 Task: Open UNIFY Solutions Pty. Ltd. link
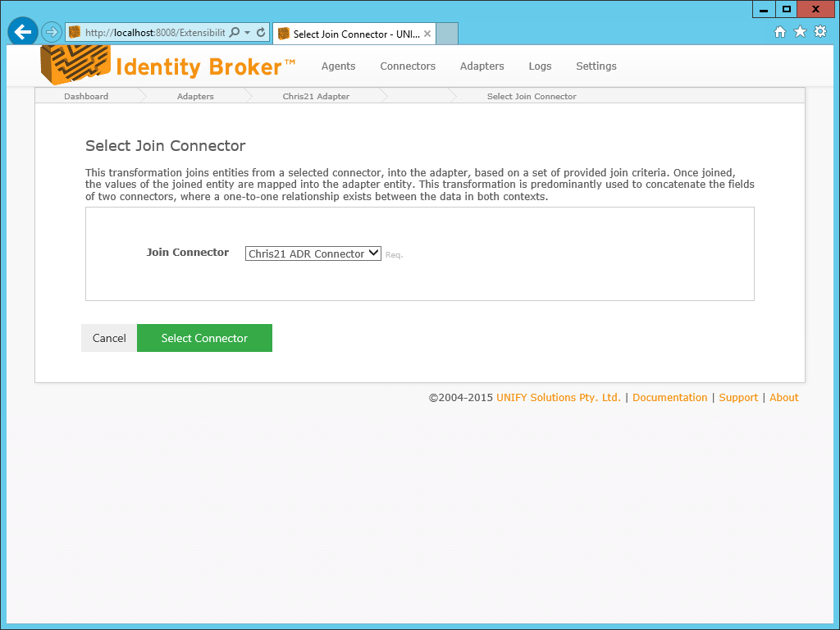point(558,398)
